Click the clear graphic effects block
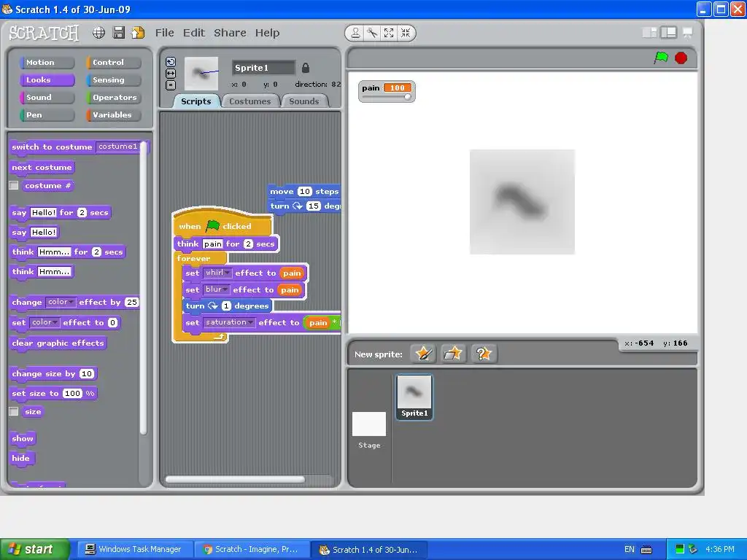The image size is (747, 560). coord(58,343)
